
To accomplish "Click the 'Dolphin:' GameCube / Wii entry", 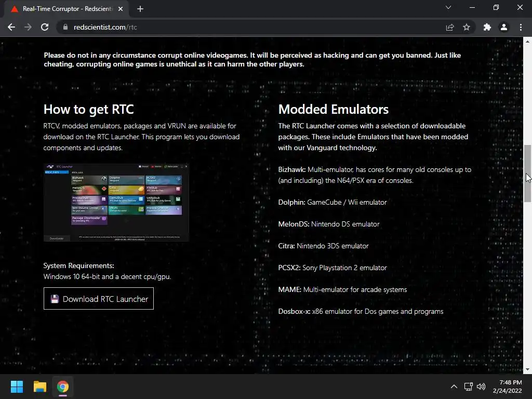I will [332, 202].
